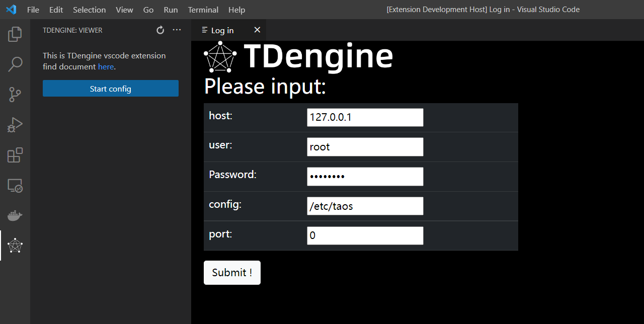Open the Help menu
The width and height of the screenshot is (644, 324).
[x=237, y=10]
